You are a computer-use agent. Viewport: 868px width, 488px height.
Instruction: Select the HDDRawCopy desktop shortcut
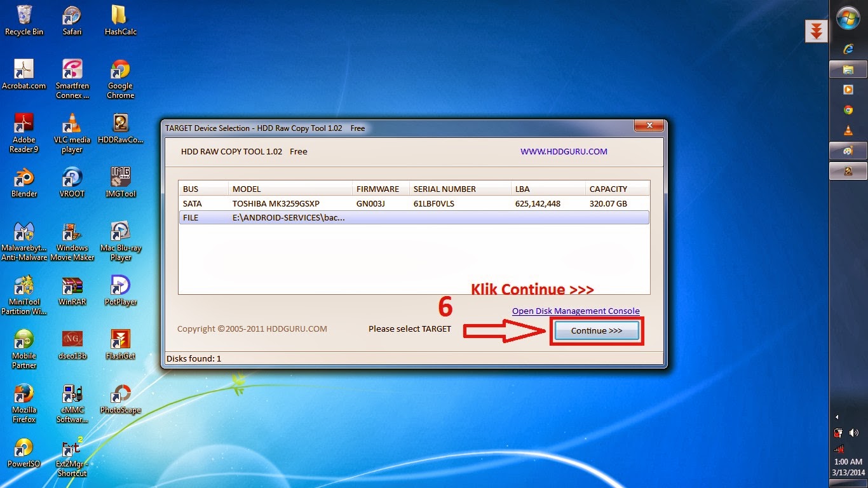click(x=120, y=128)
